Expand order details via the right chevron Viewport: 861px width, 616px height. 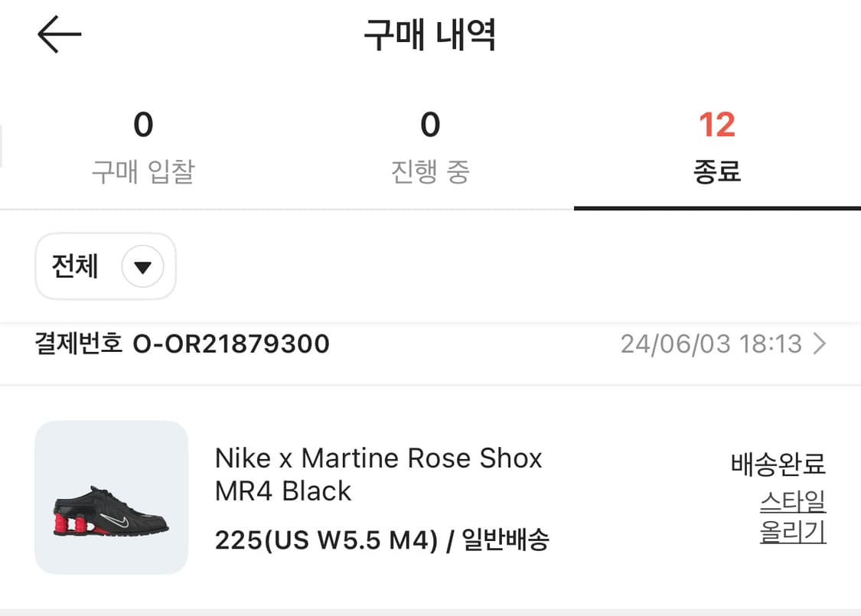click(x=820, y=344)
